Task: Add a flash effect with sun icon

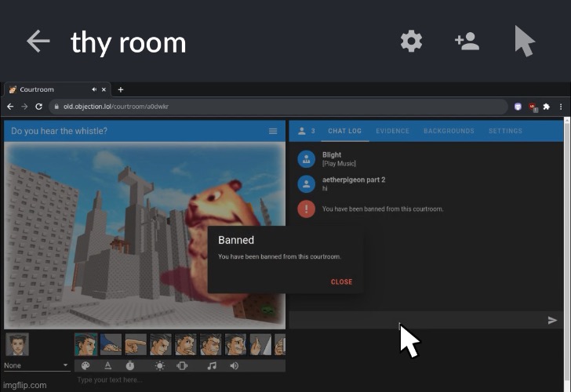Action: pyautogui.click(x=159, y=366)
